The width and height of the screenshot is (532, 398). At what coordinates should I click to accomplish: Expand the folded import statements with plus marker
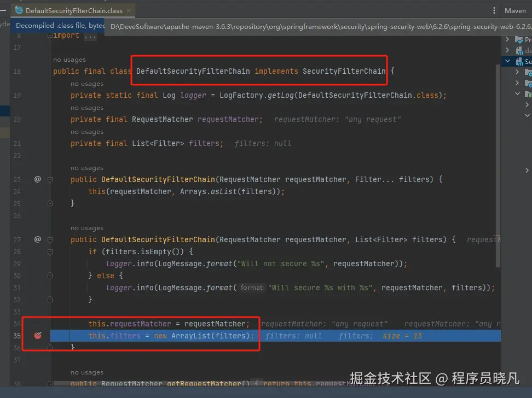[50, 35]
